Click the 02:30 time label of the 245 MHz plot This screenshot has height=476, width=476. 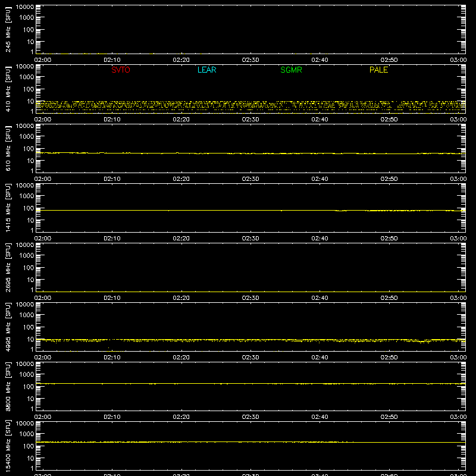pyautogui.click(x=250, y=60)
